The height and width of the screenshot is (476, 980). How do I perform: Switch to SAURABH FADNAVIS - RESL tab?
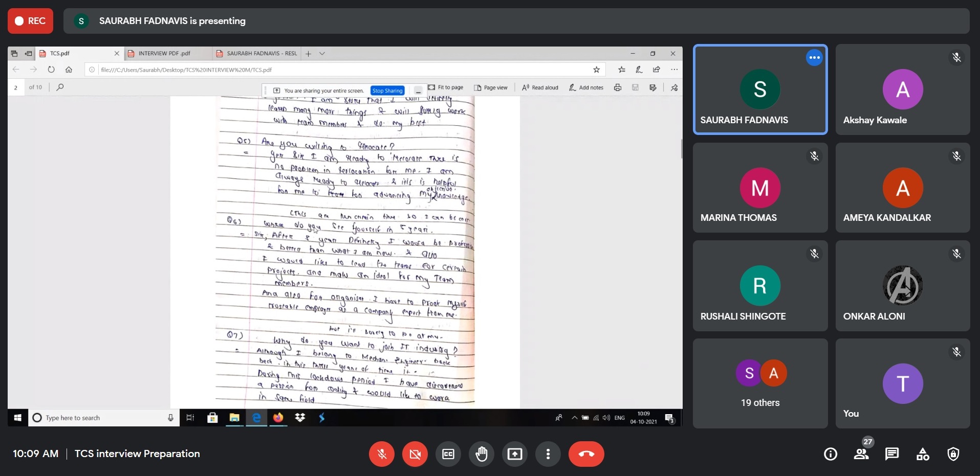coord(257,53)
